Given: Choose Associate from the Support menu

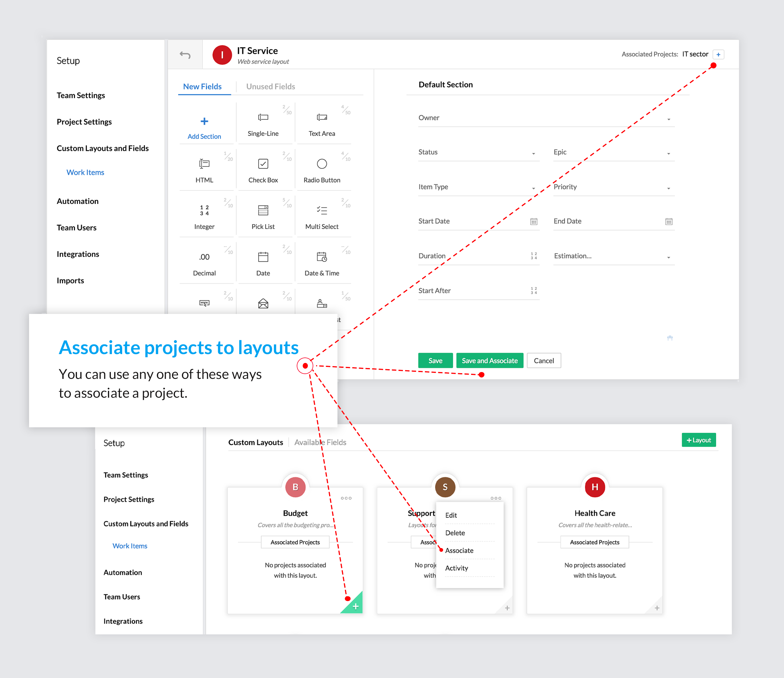Looking at the screenshot, I should pos(459,550).
